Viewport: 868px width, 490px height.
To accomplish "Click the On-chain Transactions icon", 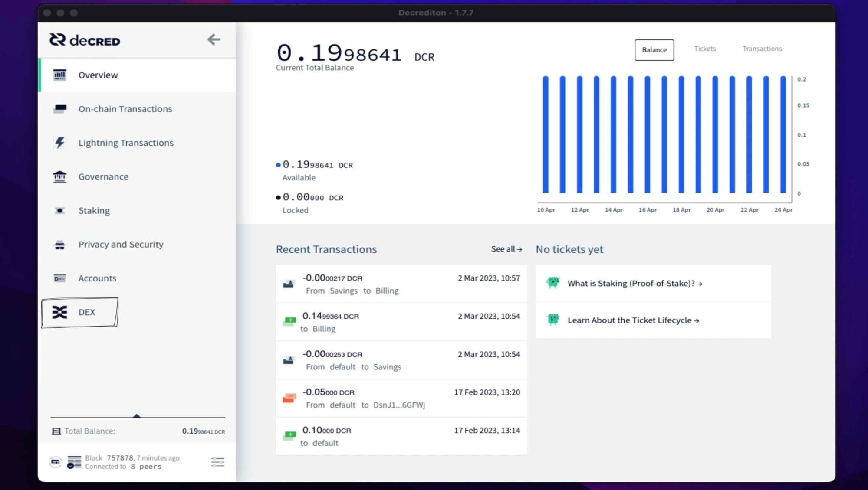I will coord(59,108).
